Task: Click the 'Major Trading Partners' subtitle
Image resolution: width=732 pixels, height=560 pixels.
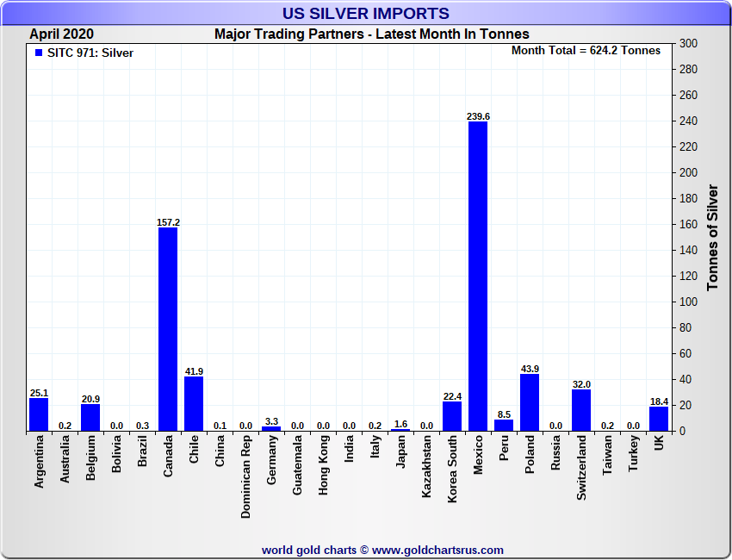Action: click(x=289, y=34)
